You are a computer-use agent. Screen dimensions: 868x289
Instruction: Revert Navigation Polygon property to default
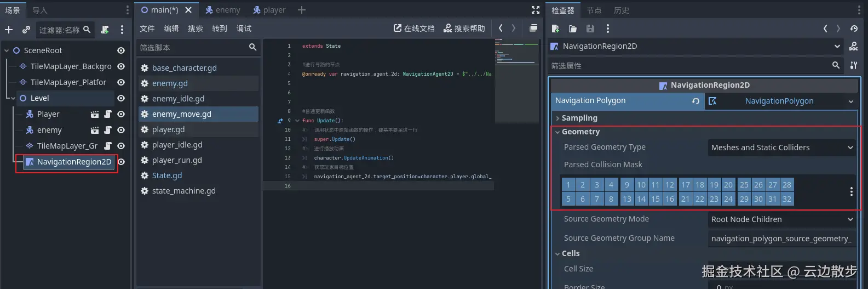click(695, 101)
